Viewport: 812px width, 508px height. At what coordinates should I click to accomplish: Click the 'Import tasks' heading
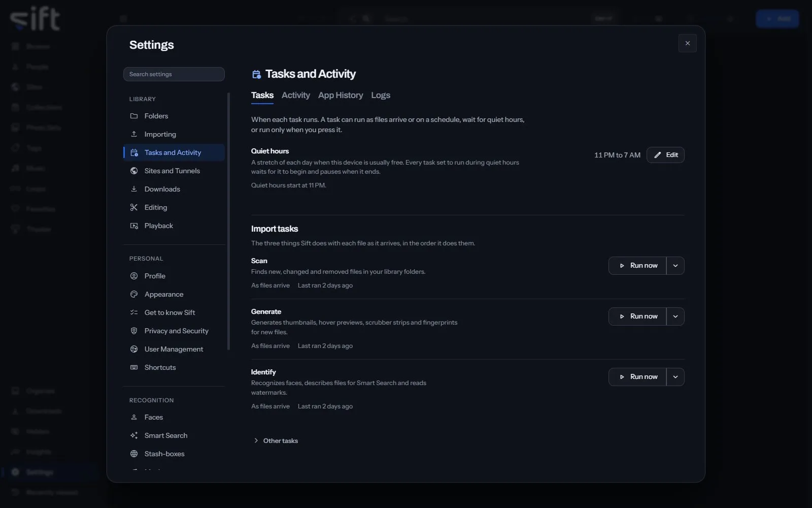point(275,229)
